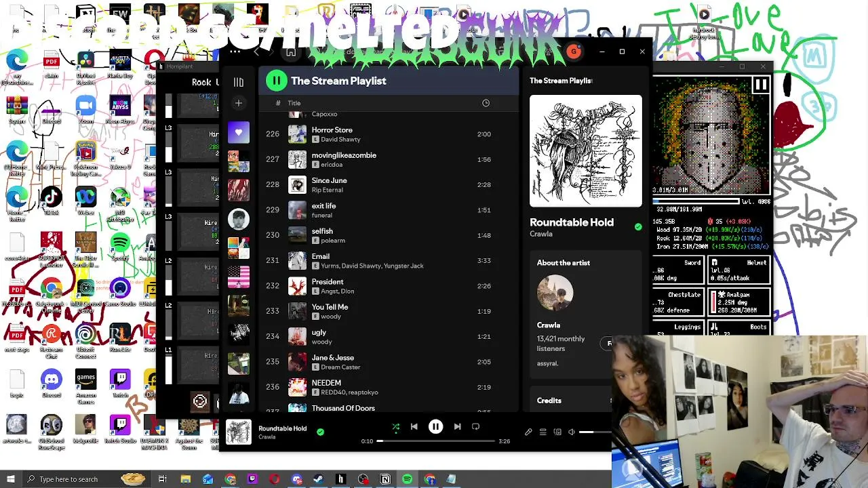Select the Amalgam enemy panel in game
Screen dimensions: 868x488
click(741, 303)
